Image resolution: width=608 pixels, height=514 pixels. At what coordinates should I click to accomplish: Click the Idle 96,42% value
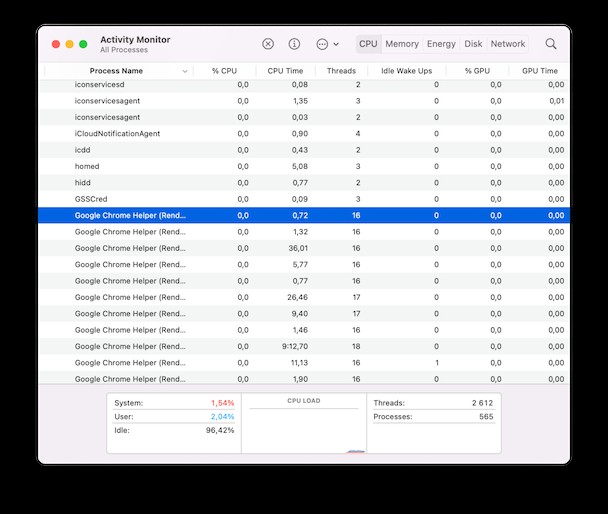[x=220, y=430]
